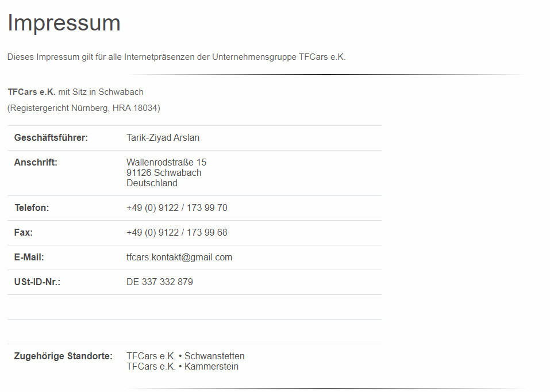Click the postal line 91126 Schwabach
This screenshot has height=392, width=550.
click(x=164, y=173)
